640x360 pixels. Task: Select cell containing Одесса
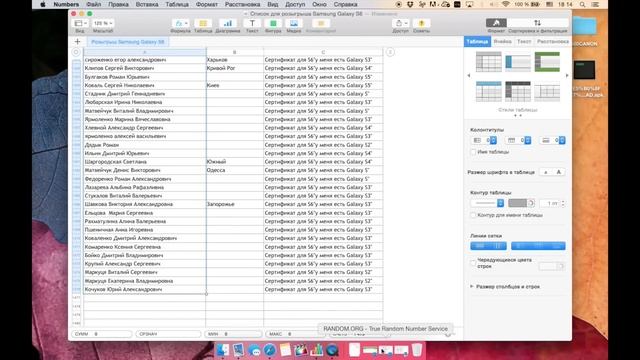235,170
